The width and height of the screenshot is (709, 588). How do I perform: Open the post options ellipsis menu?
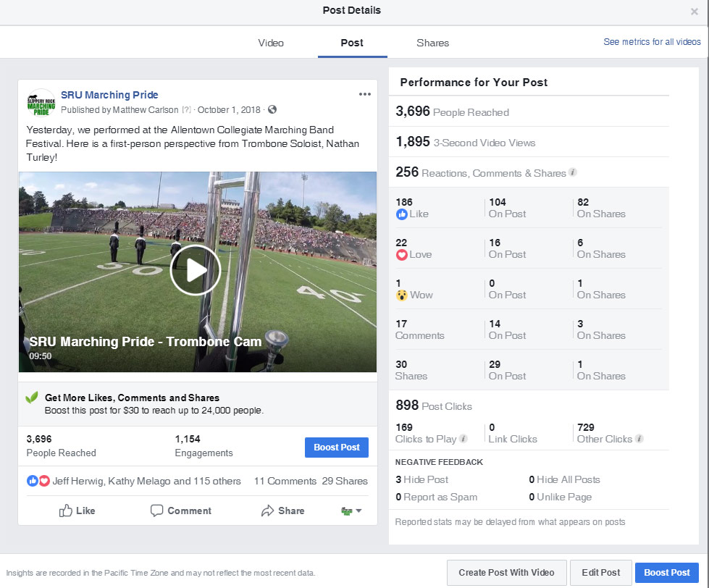click(x=364, y=94)
